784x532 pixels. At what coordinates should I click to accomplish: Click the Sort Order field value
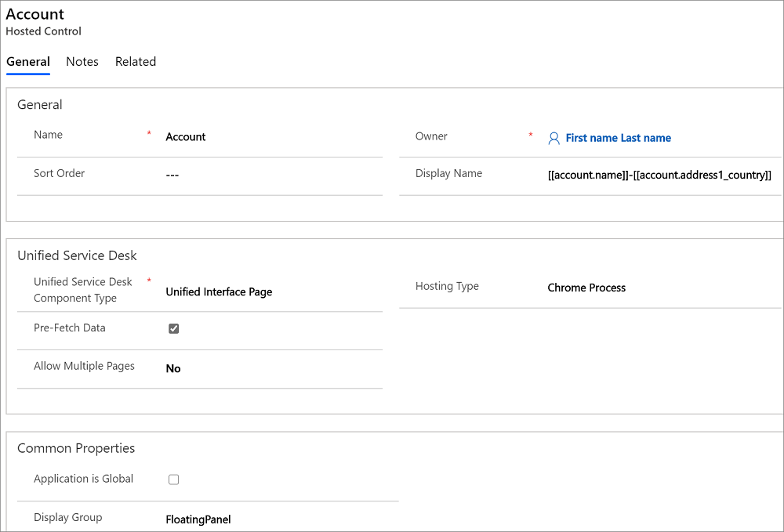point(172,176)
